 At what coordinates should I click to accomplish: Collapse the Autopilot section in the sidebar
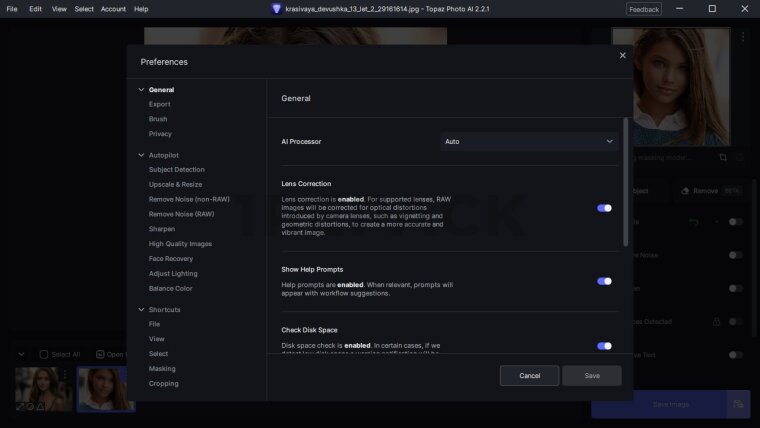click(x=141, y=155)
